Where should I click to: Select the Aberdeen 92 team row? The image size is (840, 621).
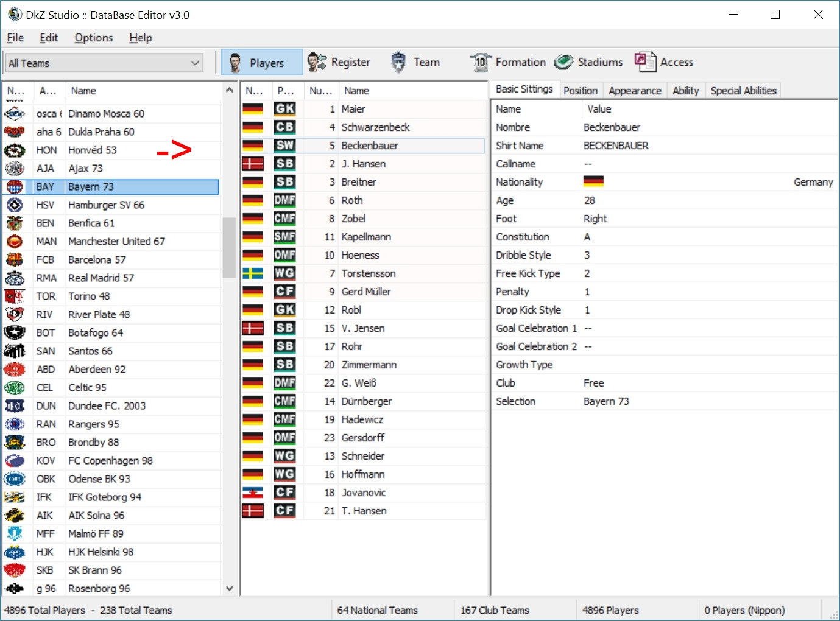(x=111, y=370)
